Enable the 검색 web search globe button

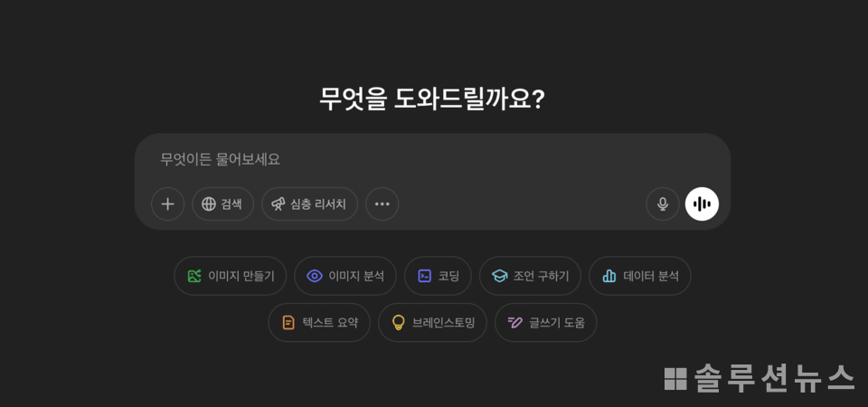pos(222,203)
